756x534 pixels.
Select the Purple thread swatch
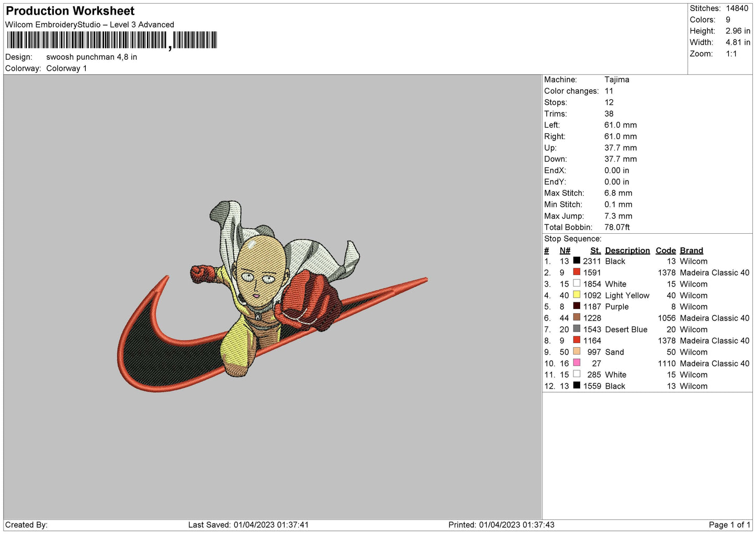pos(577,306)
